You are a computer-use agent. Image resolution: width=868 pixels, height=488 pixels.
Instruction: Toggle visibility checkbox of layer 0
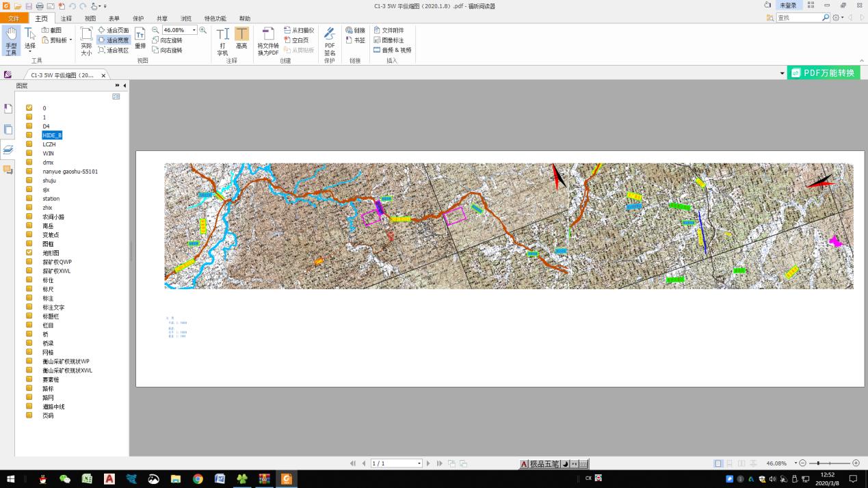[x=29, y=108]
